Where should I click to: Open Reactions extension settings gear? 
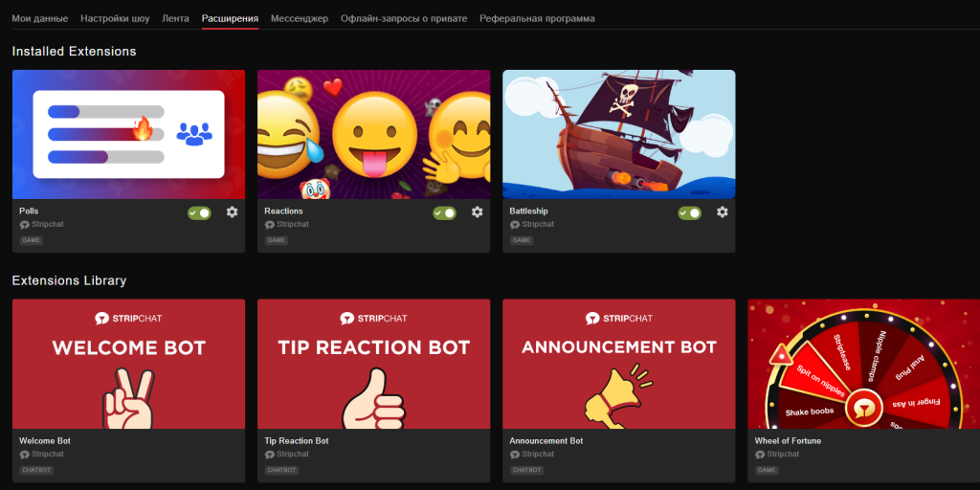click(477, 212)
